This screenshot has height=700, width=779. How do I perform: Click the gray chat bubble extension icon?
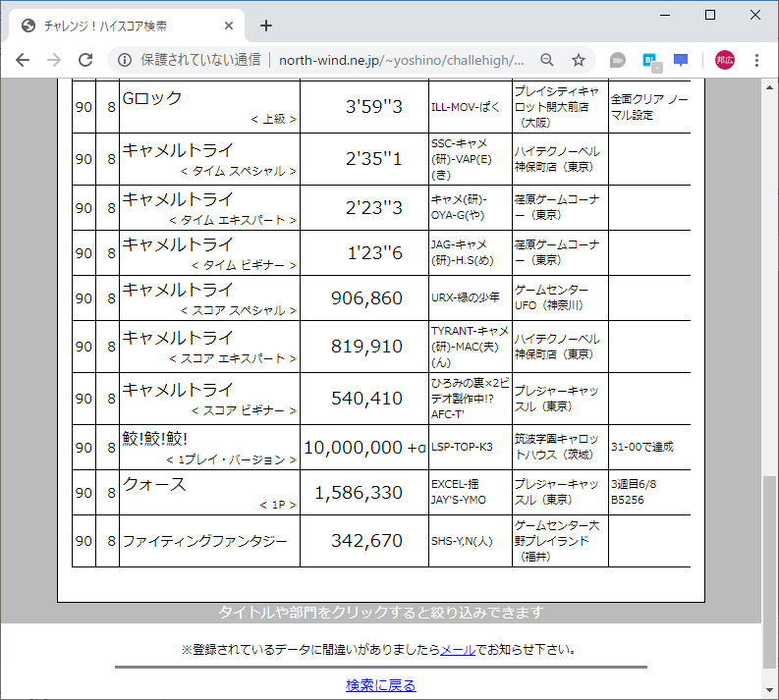click(618, 60)
